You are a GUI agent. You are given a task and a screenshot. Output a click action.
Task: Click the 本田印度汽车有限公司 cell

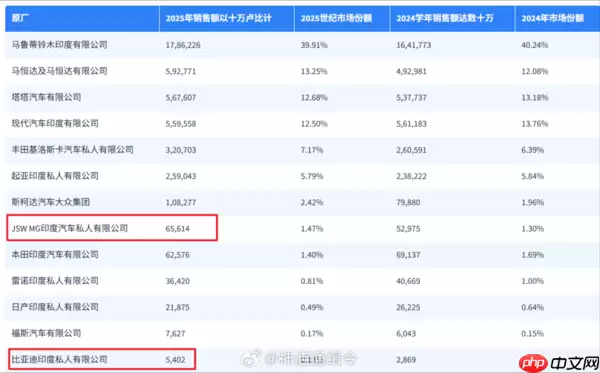[x=55, y=254]
